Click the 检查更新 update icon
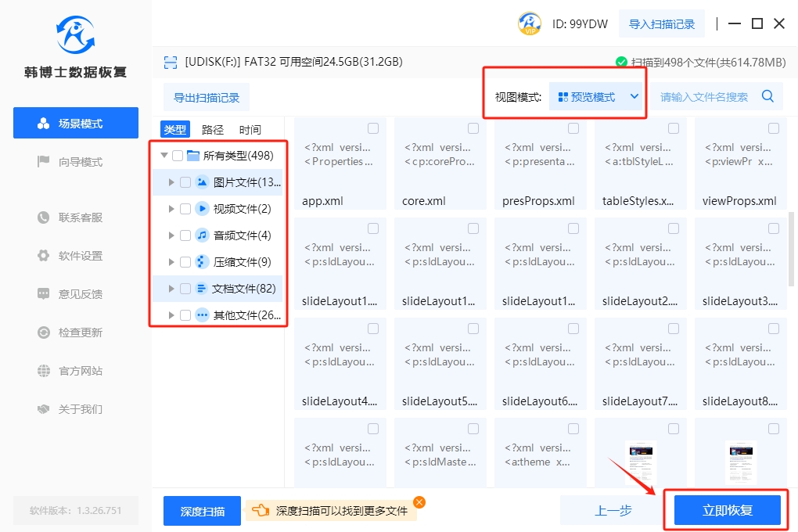 click(x=44, y=332)
